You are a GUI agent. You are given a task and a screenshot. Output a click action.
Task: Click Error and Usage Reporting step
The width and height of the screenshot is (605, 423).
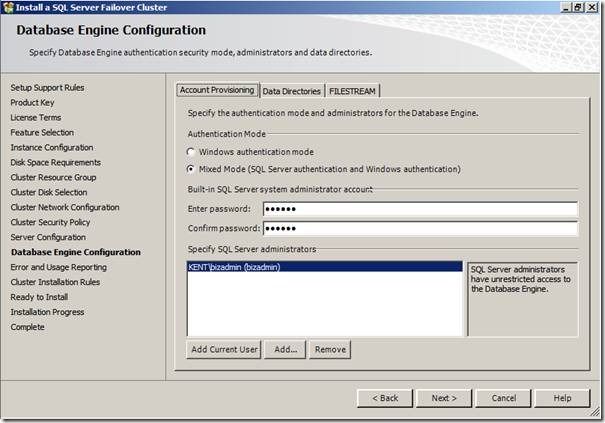[59, 267]
